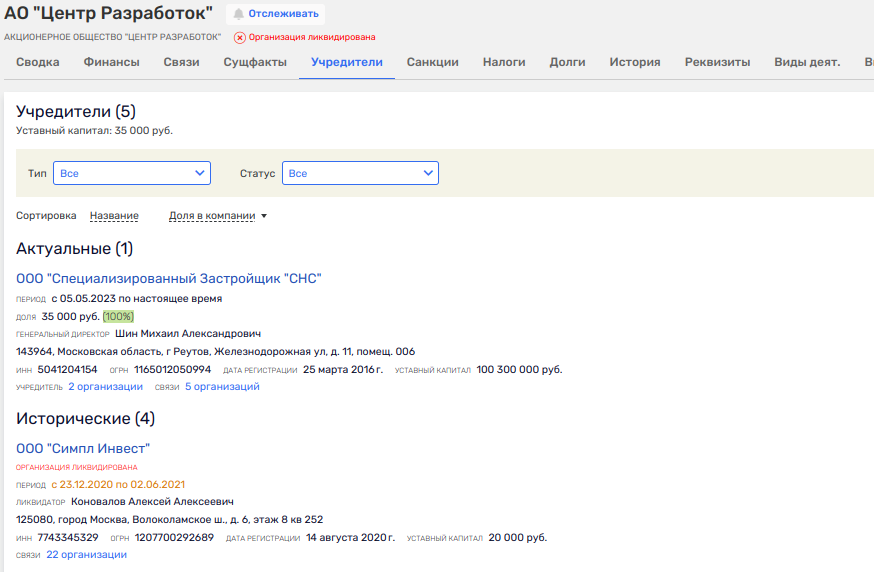
Task: Open the Долги tab
Action: 567,62
